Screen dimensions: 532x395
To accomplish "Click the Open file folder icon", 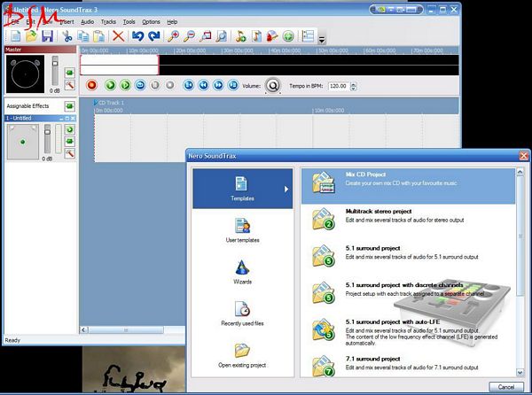I will click(31, 36).
